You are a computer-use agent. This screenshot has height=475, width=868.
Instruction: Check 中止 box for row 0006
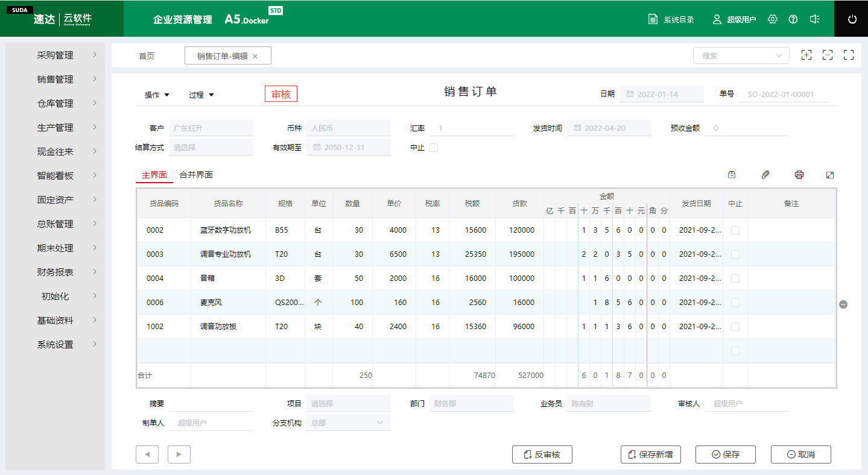tap(735, 303)
